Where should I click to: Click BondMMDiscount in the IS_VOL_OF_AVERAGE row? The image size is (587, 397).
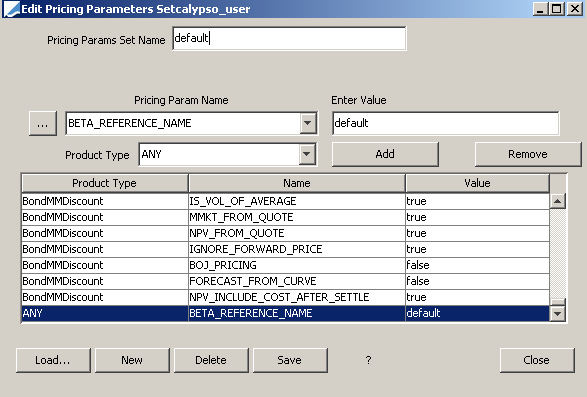pyautogui.click(x=104, y=201)
